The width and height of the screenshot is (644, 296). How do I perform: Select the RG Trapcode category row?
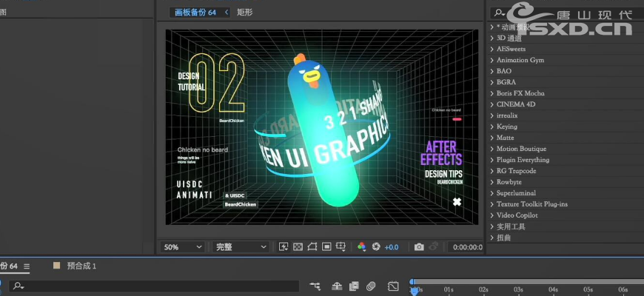tap(565, 171)
